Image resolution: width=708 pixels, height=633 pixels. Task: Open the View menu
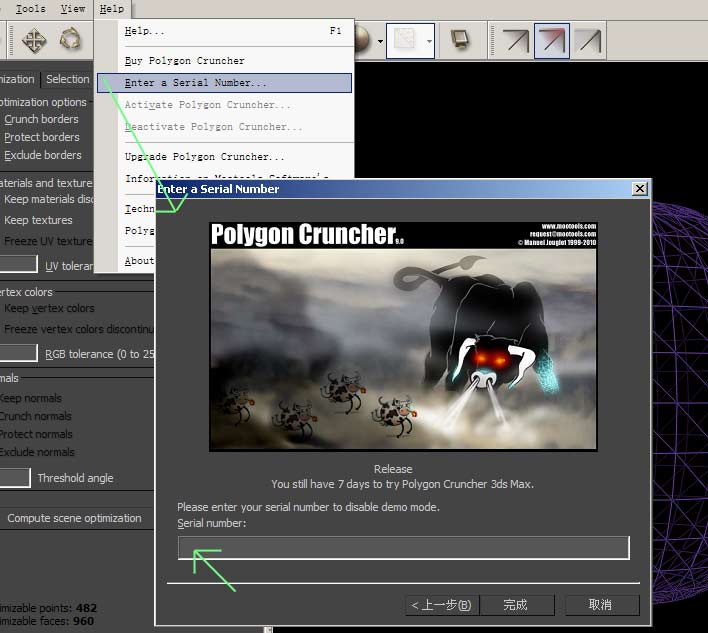click(73, 9)
